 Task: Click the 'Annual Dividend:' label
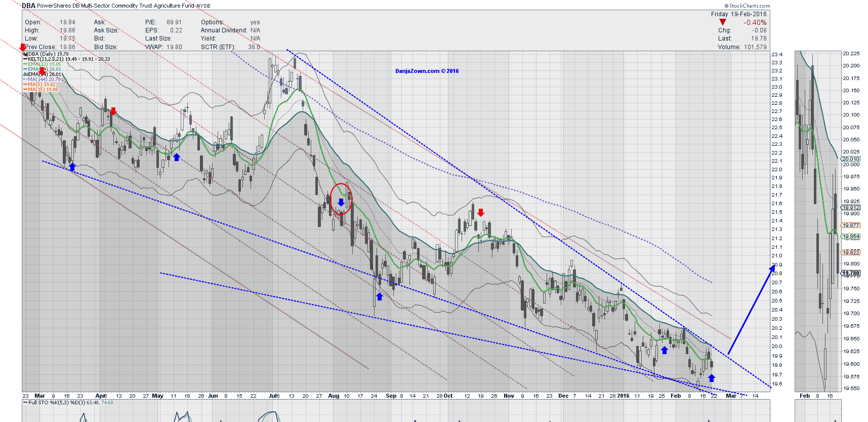click(x=224, y=30)
